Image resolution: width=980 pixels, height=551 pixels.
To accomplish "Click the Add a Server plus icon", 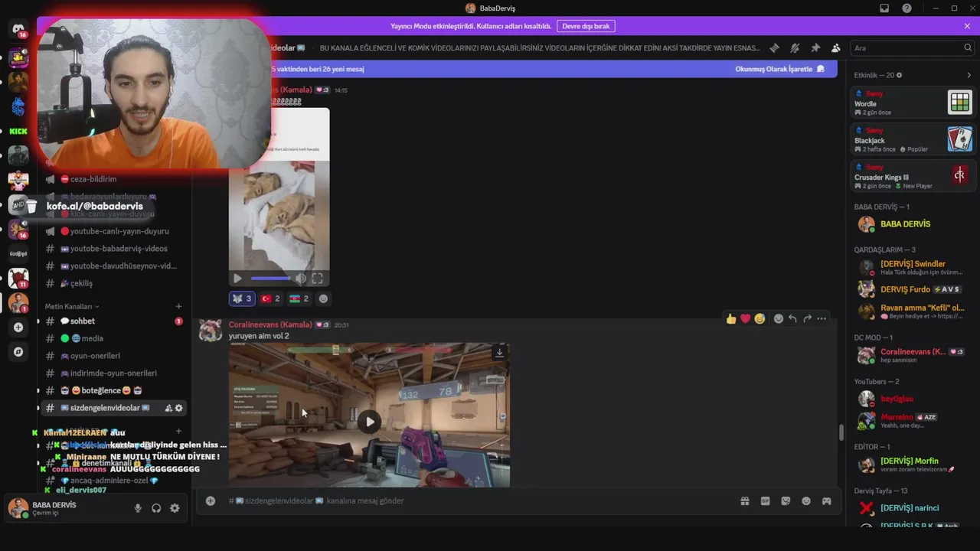I will coord(18,328).
